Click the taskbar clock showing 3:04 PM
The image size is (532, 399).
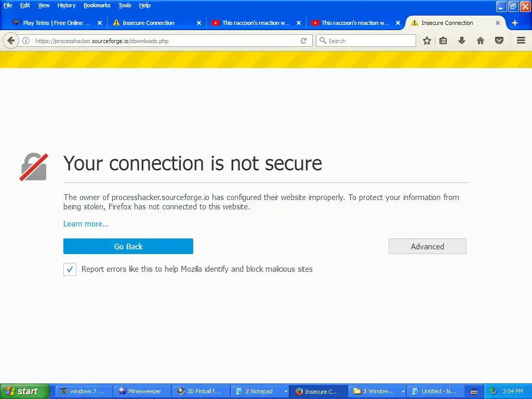pyautogui.click(x=513, y=391)
